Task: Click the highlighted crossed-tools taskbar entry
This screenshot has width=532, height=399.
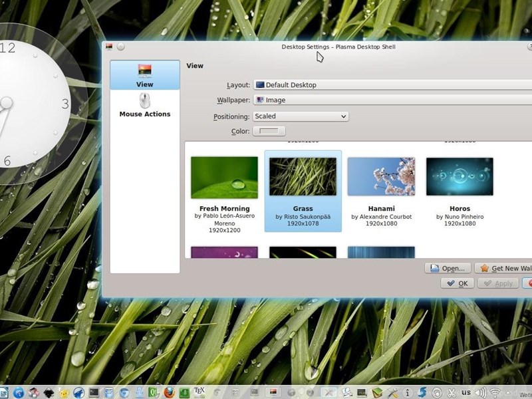Action: tap(329, 392)
